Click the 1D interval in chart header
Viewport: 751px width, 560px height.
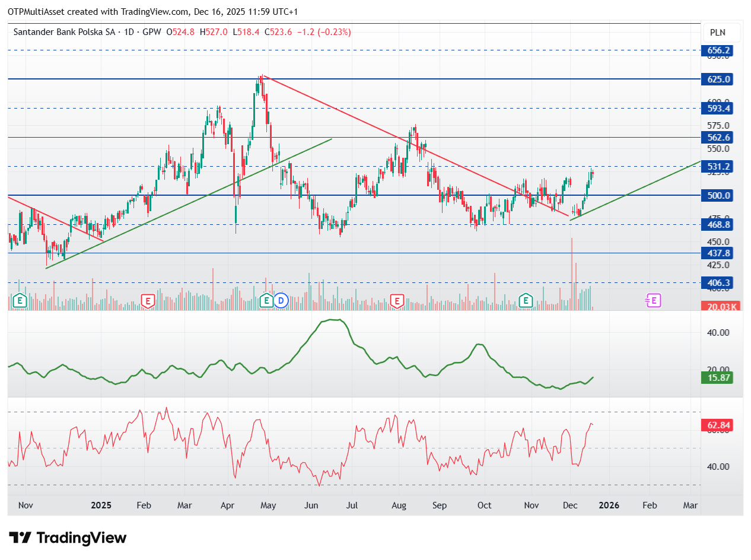coord(129,33)
